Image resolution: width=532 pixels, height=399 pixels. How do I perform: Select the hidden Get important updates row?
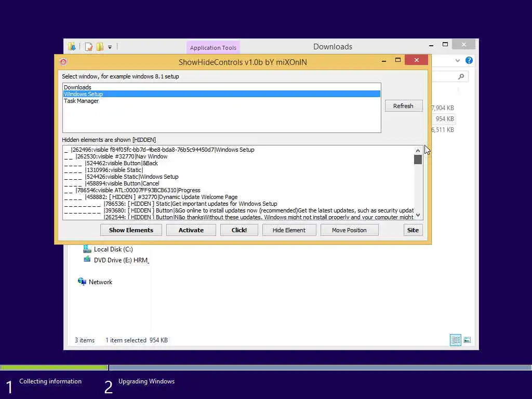238,204
